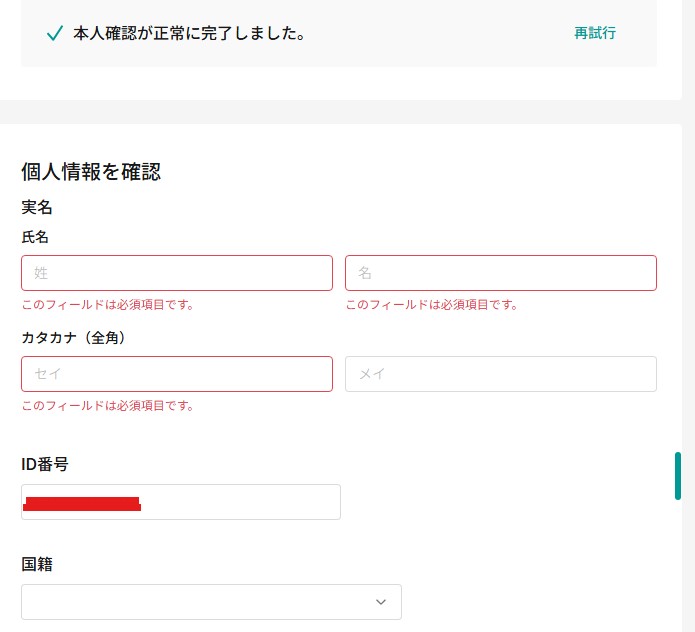Click the teal vertical scrollbar thumb
Image resolution: width=695 pixels, height=632 pixels.
[x=677, y=475]
